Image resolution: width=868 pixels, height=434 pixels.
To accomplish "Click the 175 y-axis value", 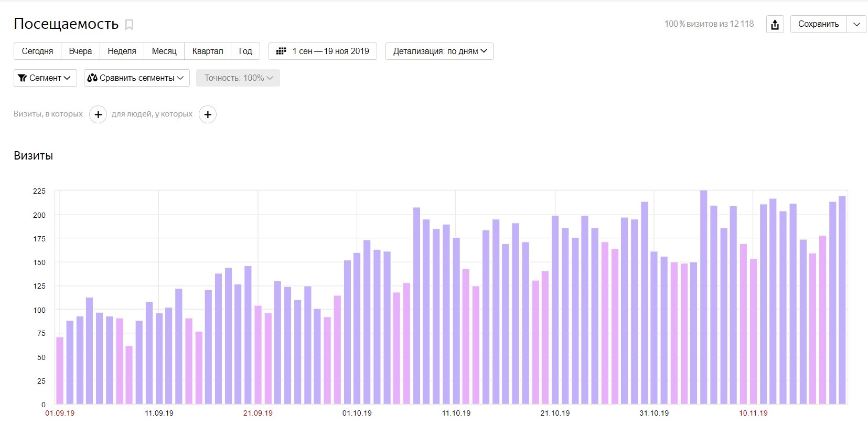I will point(39,239).
